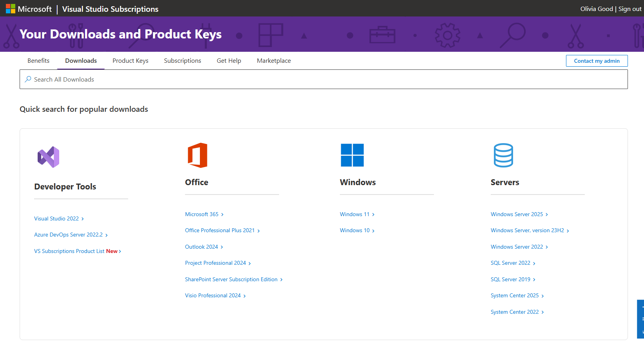Viewport: 644px width, 353px height.
Task: Open the Benefits tab
Action: click(x=38, y=61)
